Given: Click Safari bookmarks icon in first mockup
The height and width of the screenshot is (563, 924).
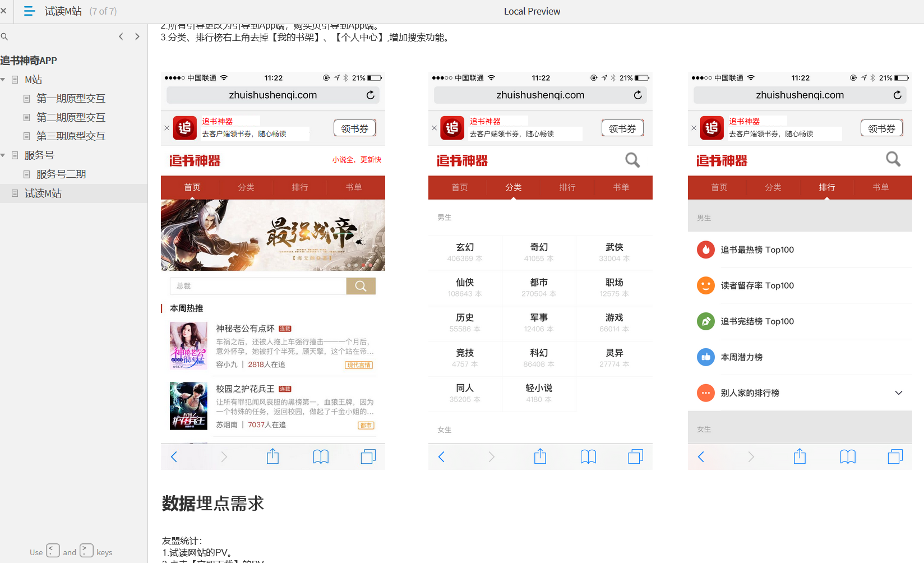Looking at the screenshot, I should pos(321,457).
